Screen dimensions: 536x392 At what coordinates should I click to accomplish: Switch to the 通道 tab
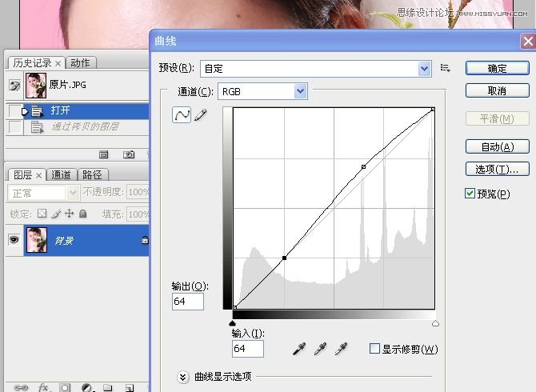(x=61, y=174)
